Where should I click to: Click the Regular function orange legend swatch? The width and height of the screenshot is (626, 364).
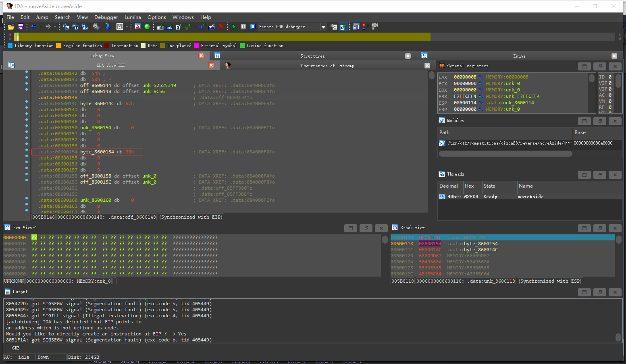58,45
